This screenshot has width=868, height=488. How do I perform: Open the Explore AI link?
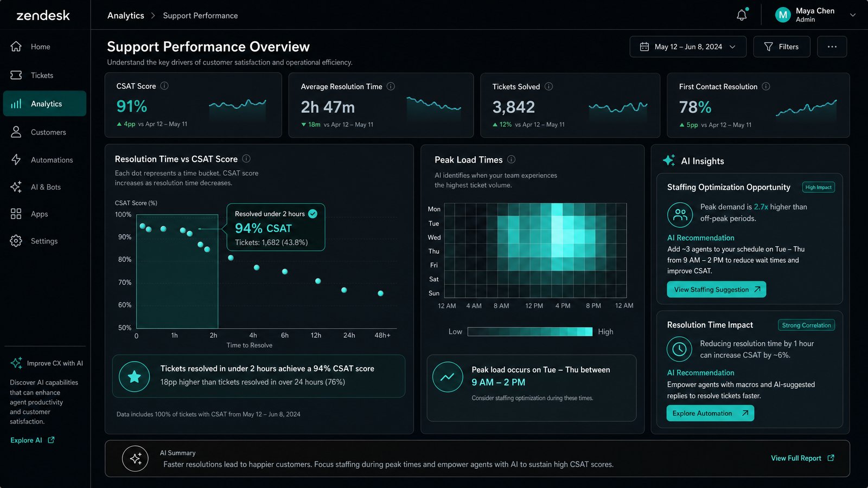32,440
